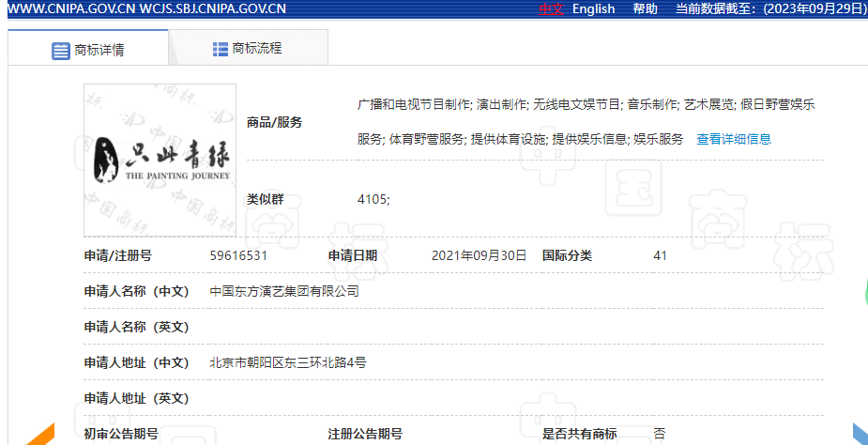Click the 申请/注册号 label
Viewport: 868px width, 445px height.
117,255
